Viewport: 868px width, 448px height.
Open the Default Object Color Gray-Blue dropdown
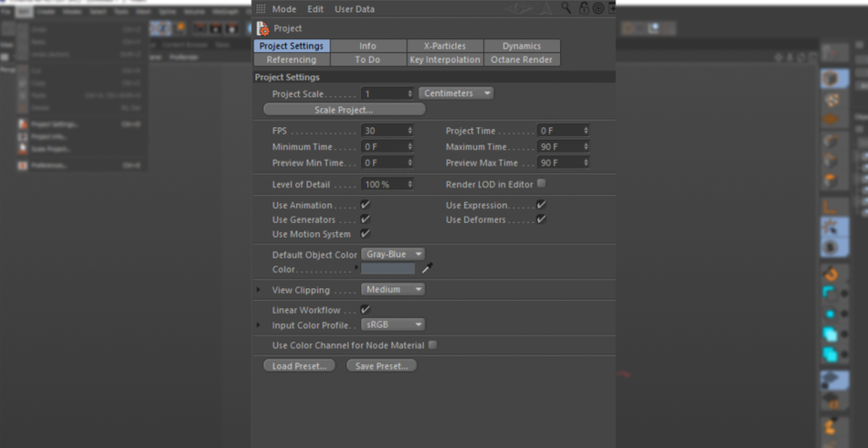tap(393, 254)
